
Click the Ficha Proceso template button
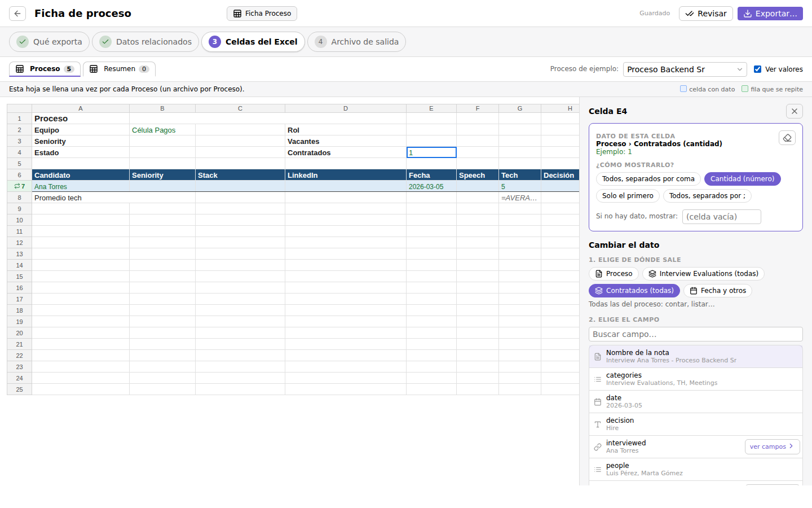tap(262, 14)
